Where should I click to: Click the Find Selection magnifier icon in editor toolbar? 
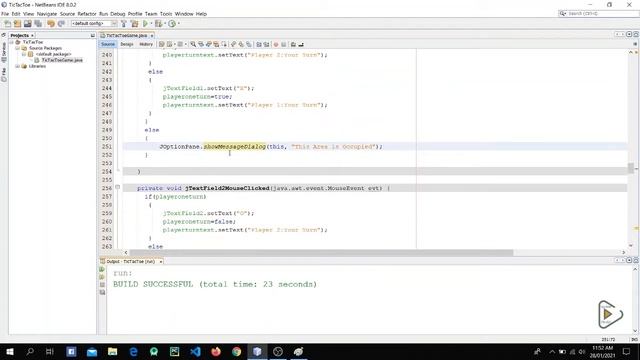point(193,44)
